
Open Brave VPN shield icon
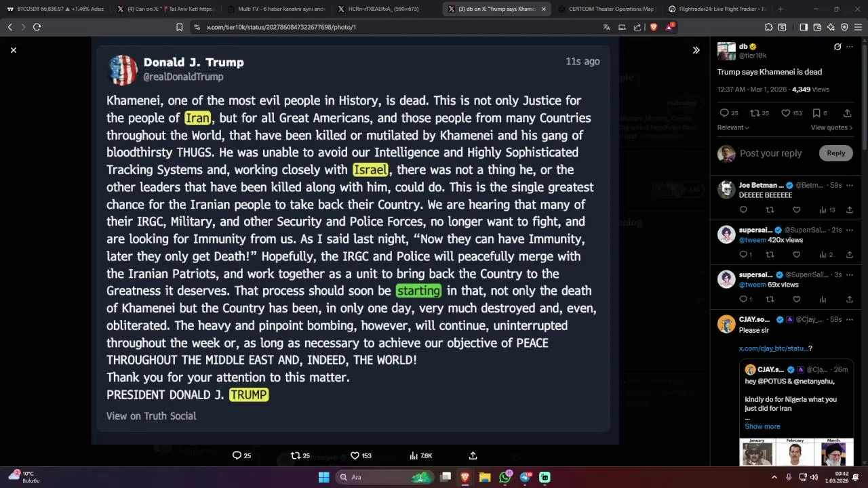pyautogui.click(x=844, y=27)
